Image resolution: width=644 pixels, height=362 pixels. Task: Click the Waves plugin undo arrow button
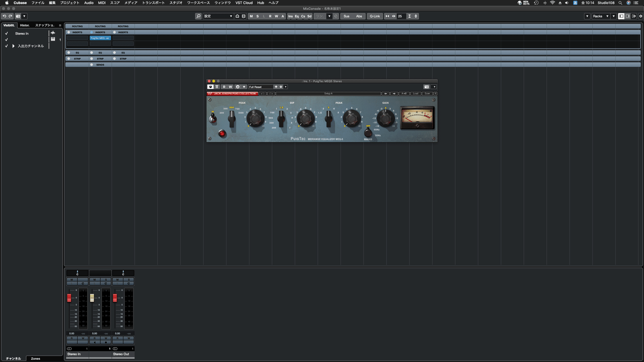point(262,93)
